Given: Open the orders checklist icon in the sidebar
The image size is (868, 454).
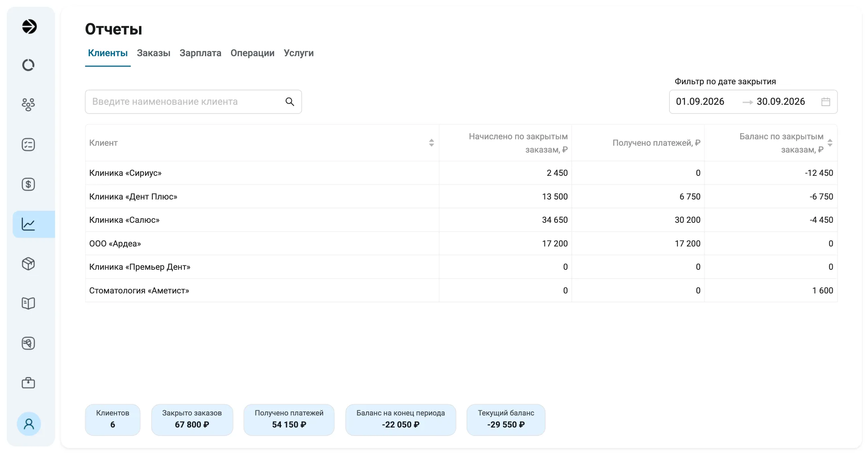Looking at the screenshot, I should pos(28,145).
